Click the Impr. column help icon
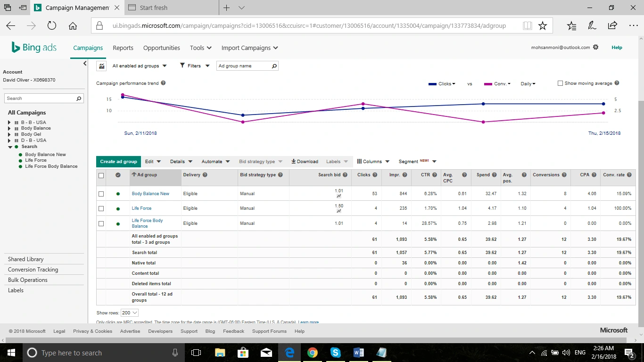Image resolution: width=644 pixels, height=362 pixels. coord(405,175)
